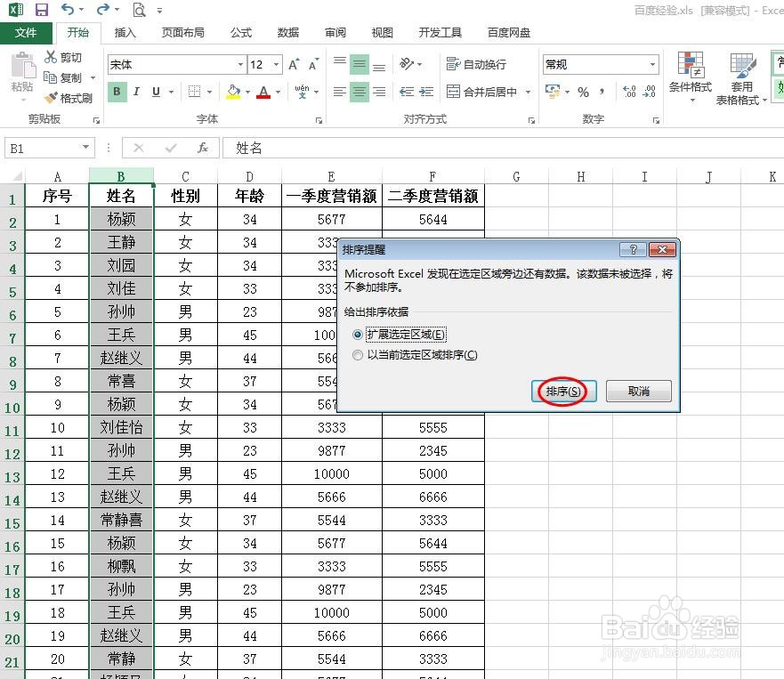Open the 条件格式 (Conditional Formatting) icon

point(691,77)
